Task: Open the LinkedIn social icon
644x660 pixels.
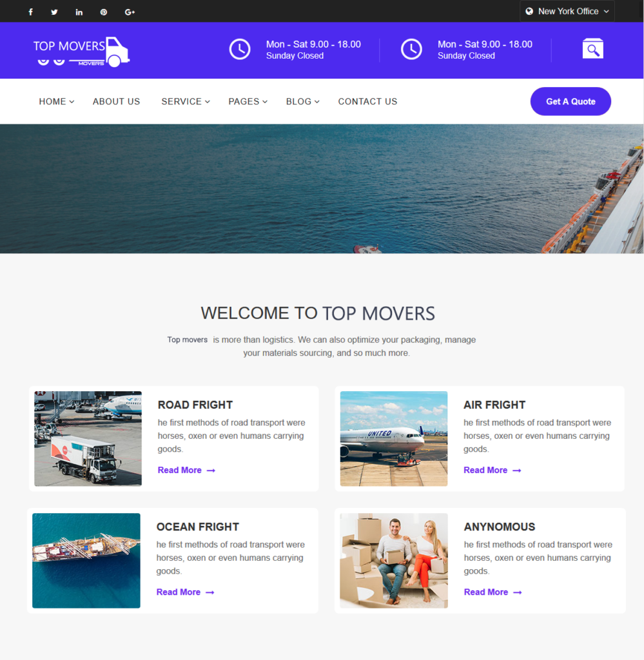Action: [79, 12]
